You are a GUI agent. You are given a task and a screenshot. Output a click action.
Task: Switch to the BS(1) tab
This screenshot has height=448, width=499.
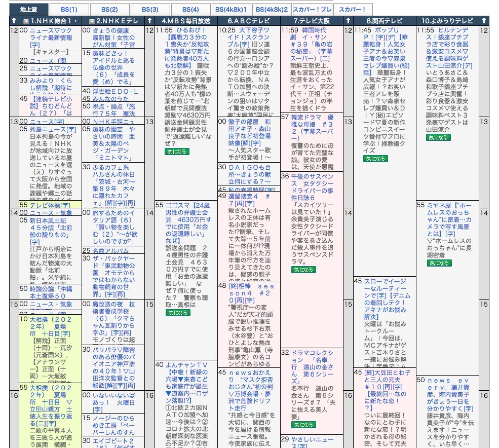(69, 10)
